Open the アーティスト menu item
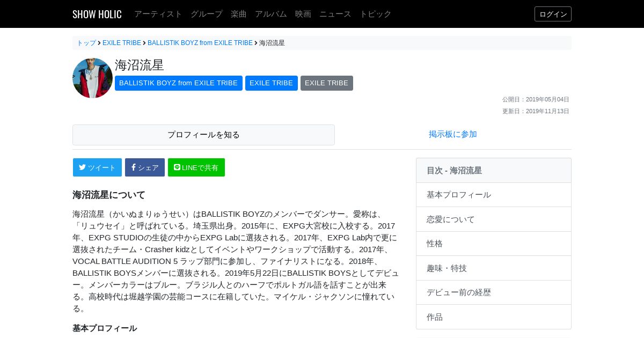 point(158,14)
